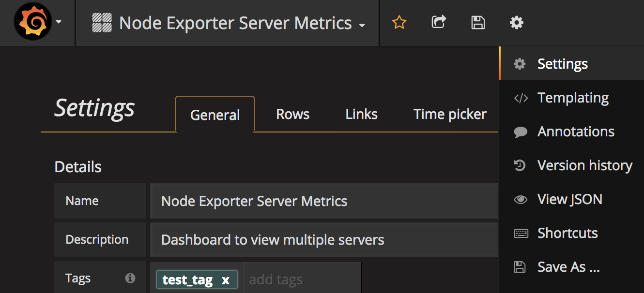Edit the Name input field
Viewport: 644px width, 293px height.
pos(324,201)
